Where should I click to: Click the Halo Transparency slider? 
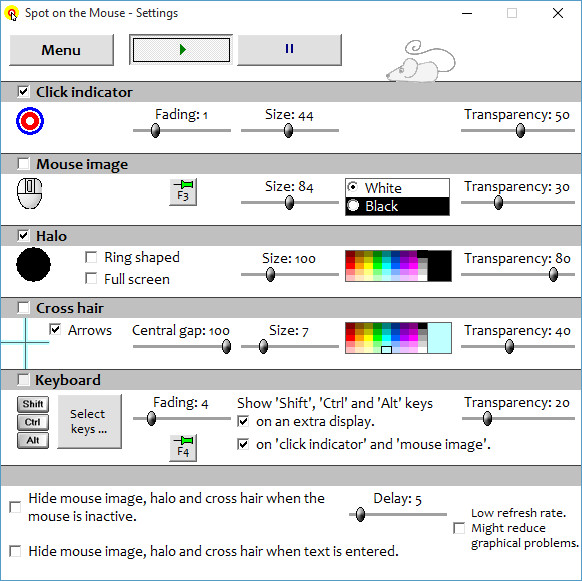(518, 275)
